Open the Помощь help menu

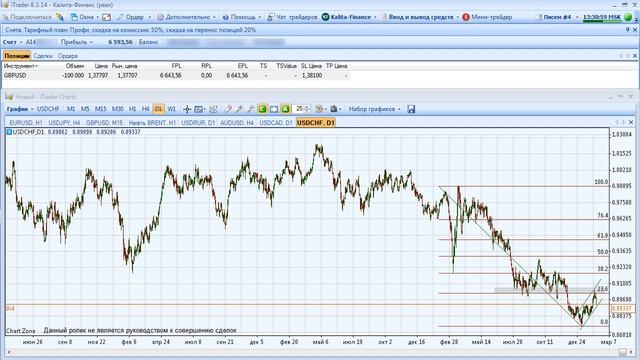coord(242,17)
